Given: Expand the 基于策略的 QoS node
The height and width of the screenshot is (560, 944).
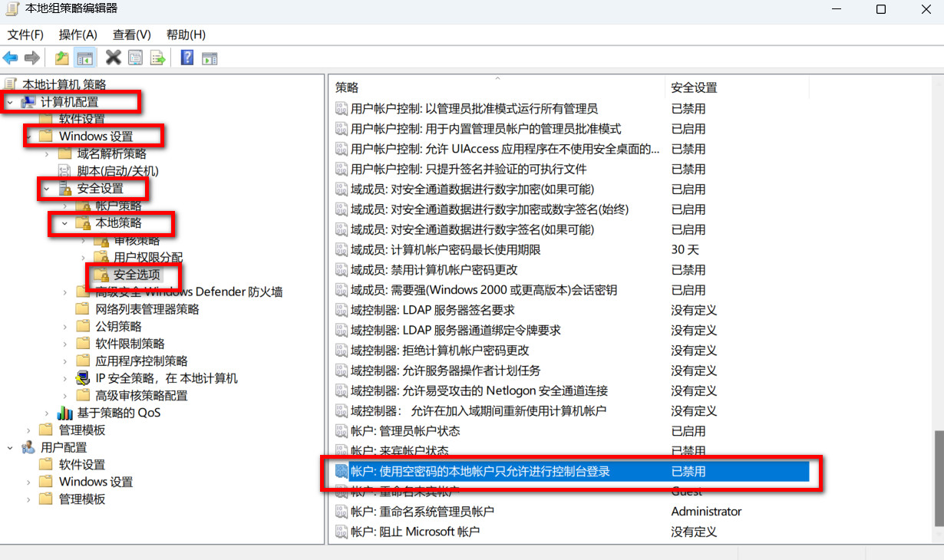Looking at the screenshot, I should coord(47,413).
